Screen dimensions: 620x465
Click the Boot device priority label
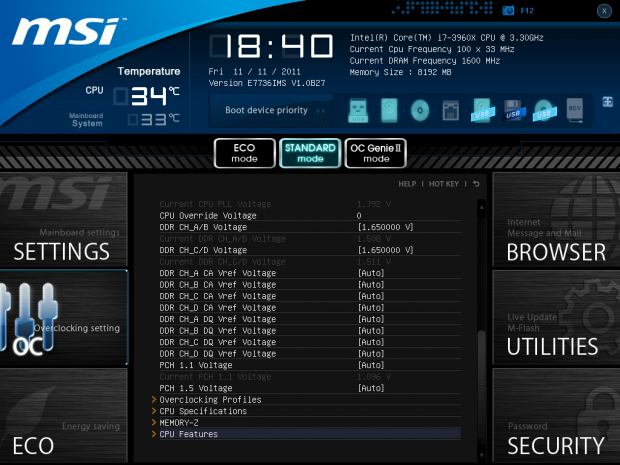point(266,110)
